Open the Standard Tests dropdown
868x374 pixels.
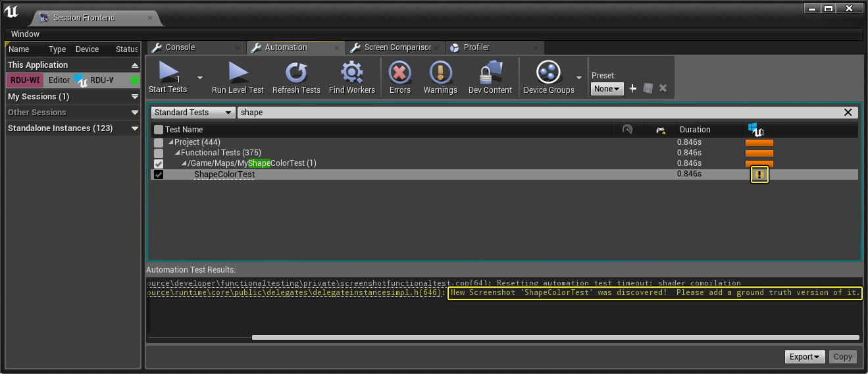point(193,113)
